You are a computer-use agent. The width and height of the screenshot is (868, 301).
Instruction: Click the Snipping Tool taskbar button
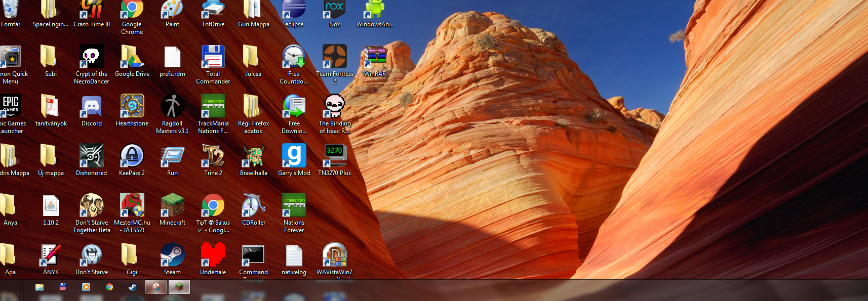(156, 287)
